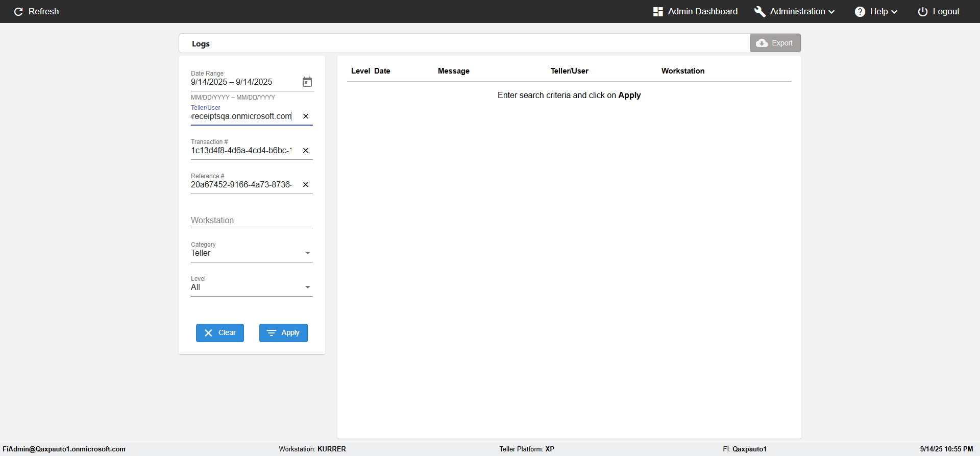Click the Refresh label in top bar

(x=44, y=12)
